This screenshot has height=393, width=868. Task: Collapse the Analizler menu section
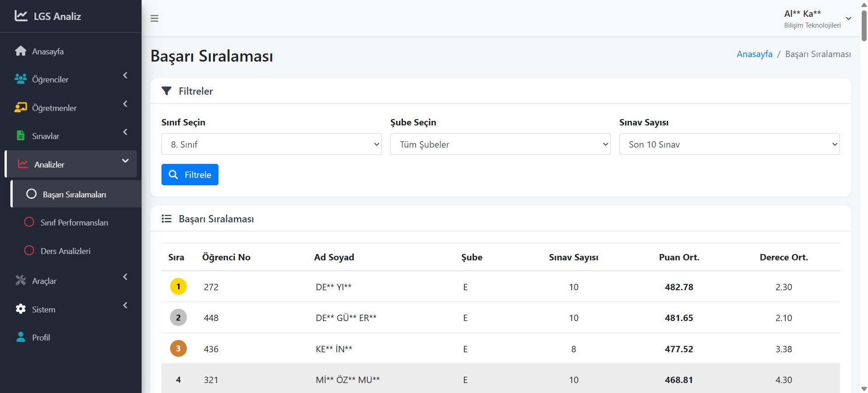click(x=125, y=161)
